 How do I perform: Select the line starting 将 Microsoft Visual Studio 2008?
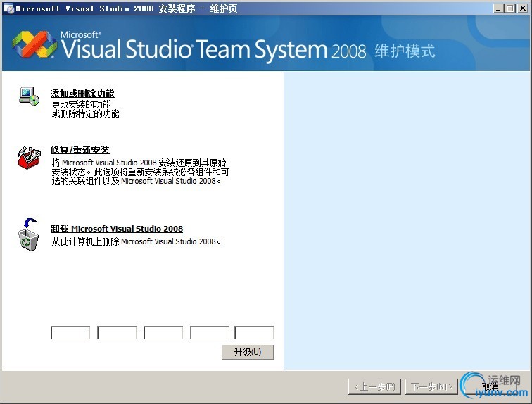click(139, 163)
